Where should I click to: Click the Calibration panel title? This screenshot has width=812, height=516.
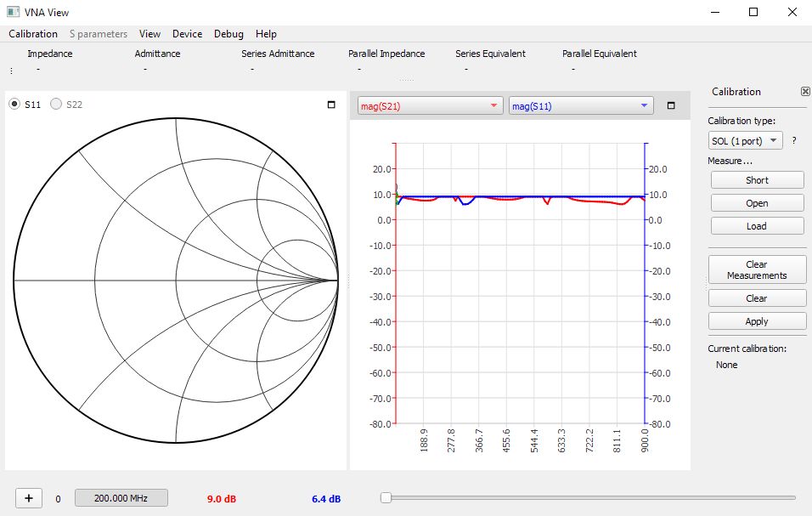click(x=736, y=92)
